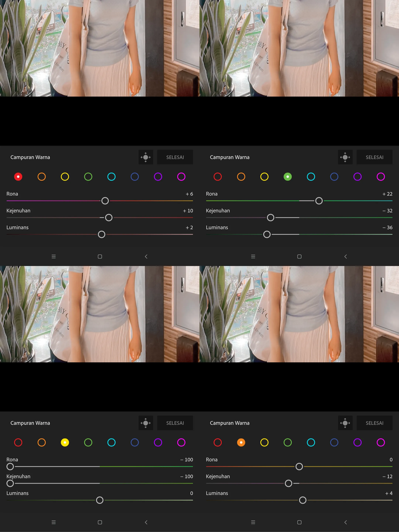Image resolution: width=399 pixels, height=532 pixels.
Task: Tap target adjustment icon in green-selected panel
Action: [345, 157]
